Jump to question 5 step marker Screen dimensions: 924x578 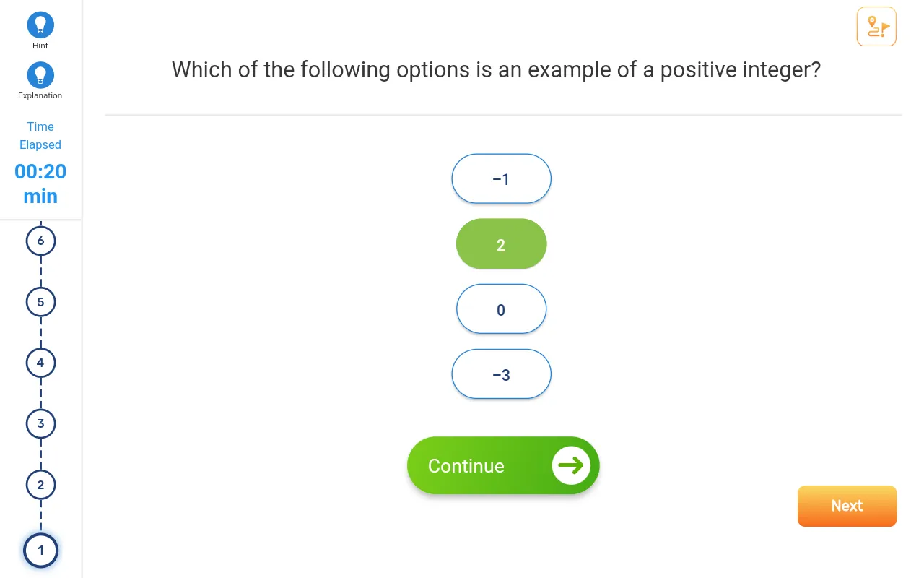click(40, 302)
